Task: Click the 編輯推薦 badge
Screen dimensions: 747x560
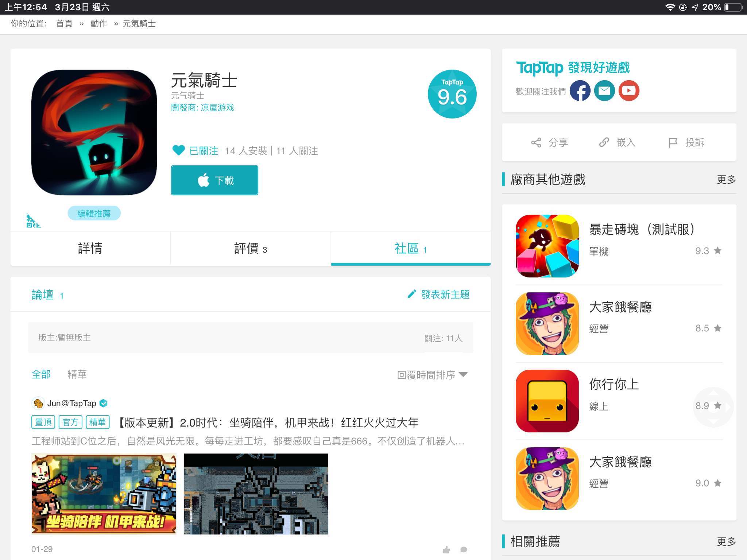Action: point(94,213)
